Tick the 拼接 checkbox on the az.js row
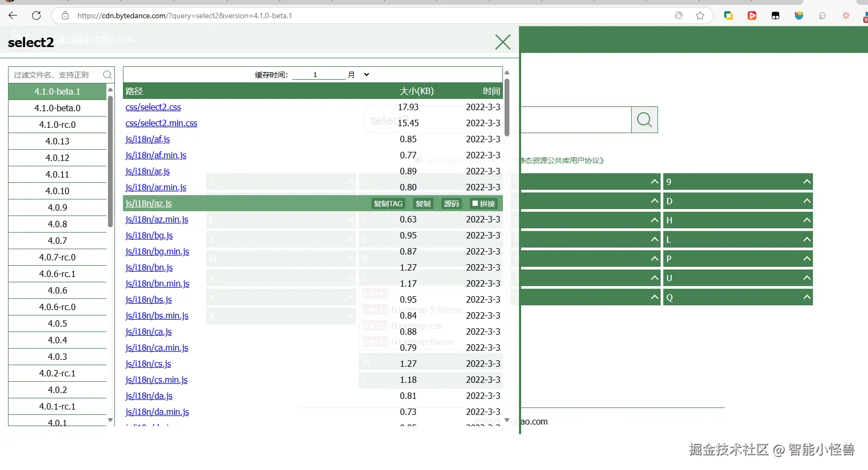 point(475,203)
